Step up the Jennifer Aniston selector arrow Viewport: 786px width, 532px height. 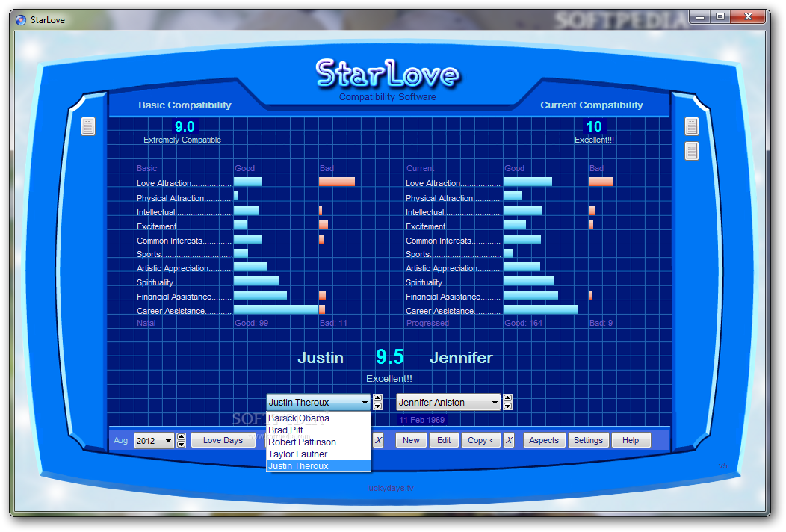[508, 398]
